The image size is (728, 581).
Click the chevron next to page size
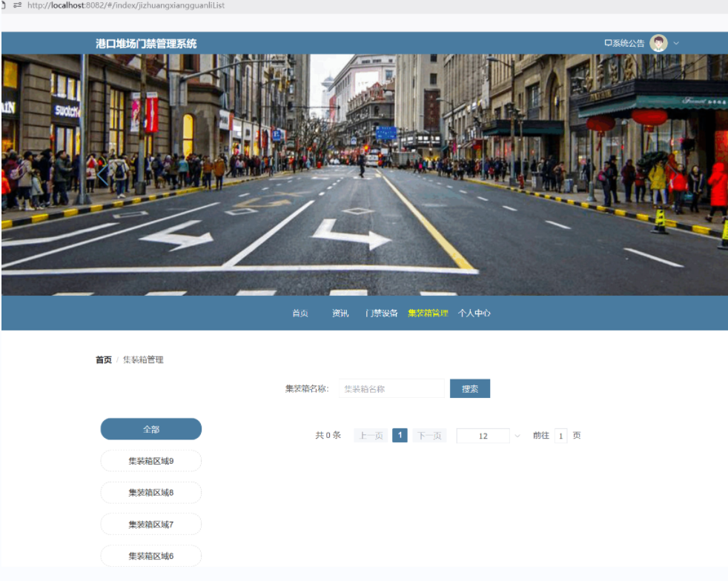[517, 436]
